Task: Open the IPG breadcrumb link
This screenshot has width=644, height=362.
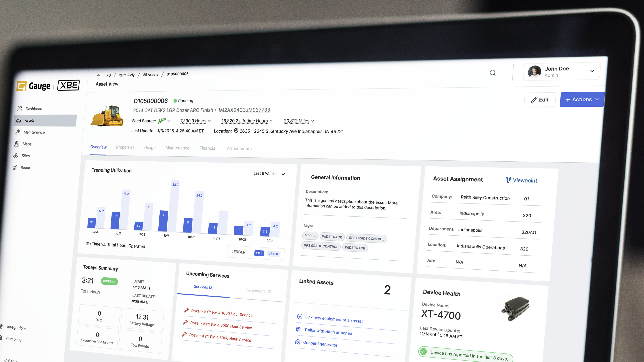Action: click(x=108, y=75)
